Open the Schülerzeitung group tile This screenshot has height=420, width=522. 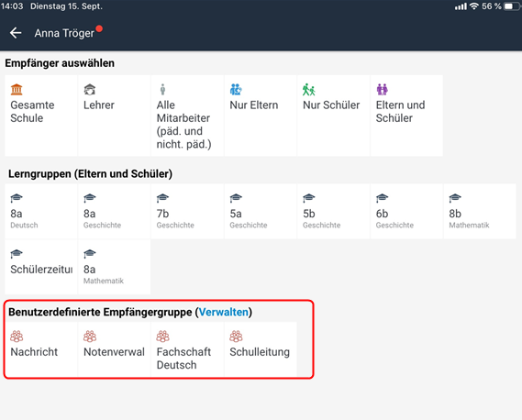pos(41,267)
